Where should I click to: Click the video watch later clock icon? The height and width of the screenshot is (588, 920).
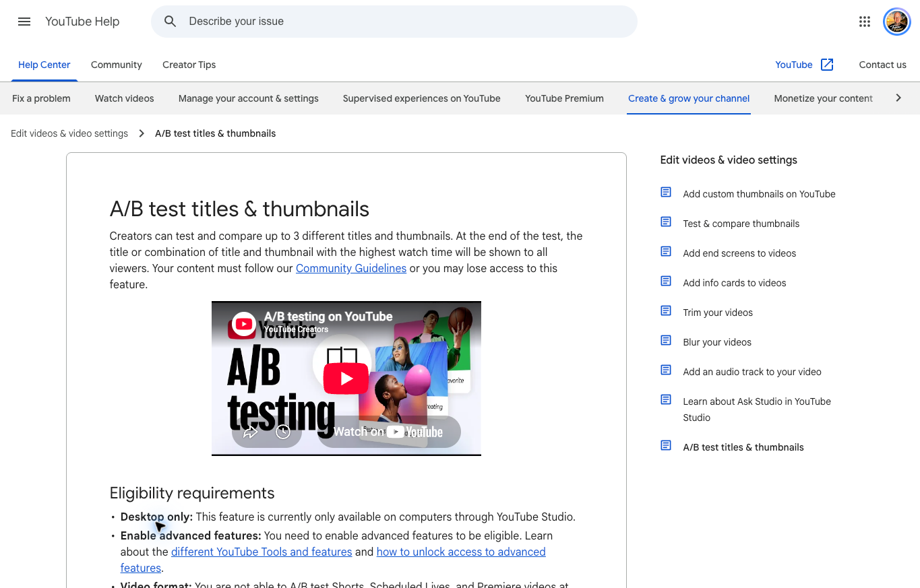click(283, 432)
